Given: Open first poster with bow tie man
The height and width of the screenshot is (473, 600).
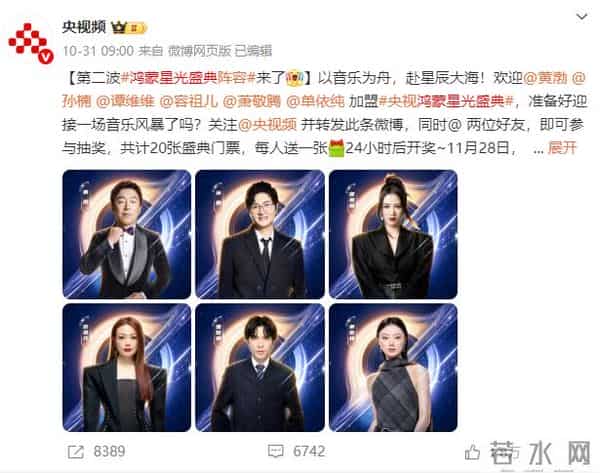Looking at the screenshot, I should [127, 234].
